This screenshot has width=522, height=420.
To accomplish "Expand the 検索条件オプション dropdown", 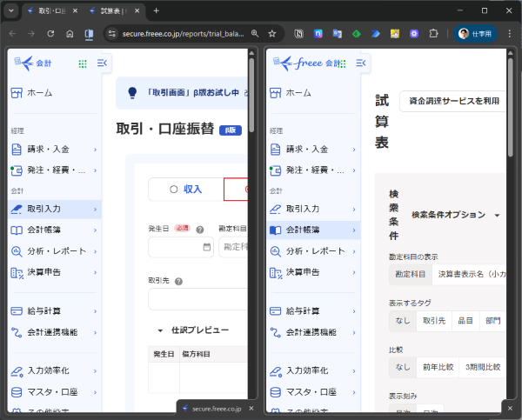I will pyautogui.click(x=456, y=215).
